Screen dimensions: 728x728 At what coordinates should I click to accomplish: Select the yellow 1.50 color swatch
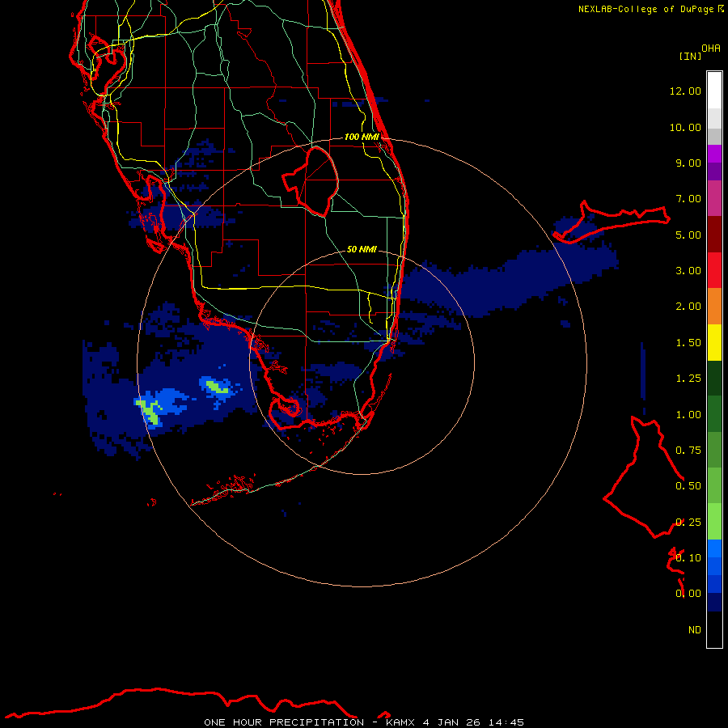tap(714, 342)
